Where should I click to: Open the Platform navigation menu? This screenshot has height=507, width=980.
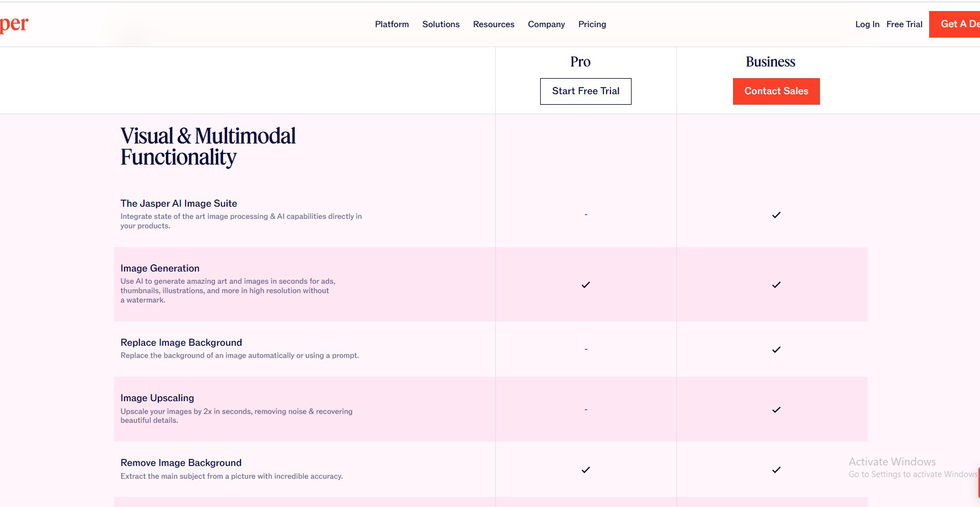392,24
